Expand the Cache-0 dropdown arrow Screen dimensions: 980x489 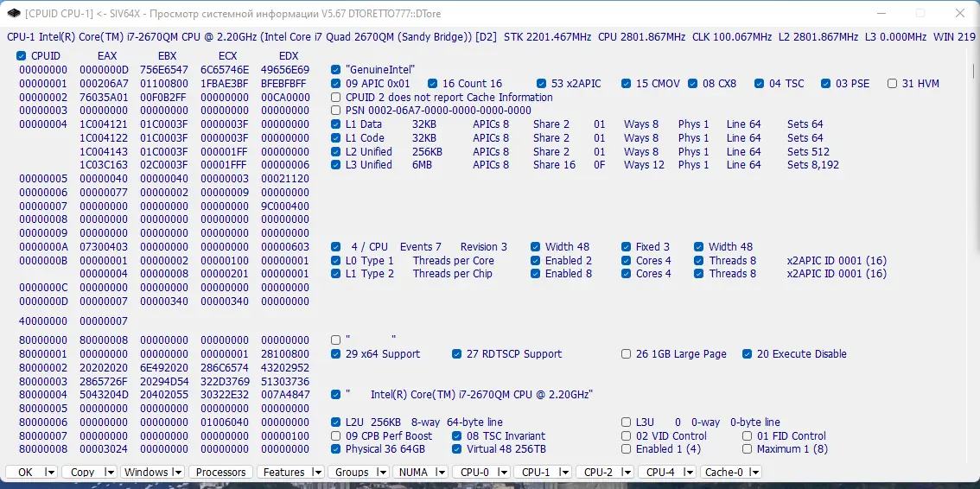pyautogui.click(x=754, y=472)
